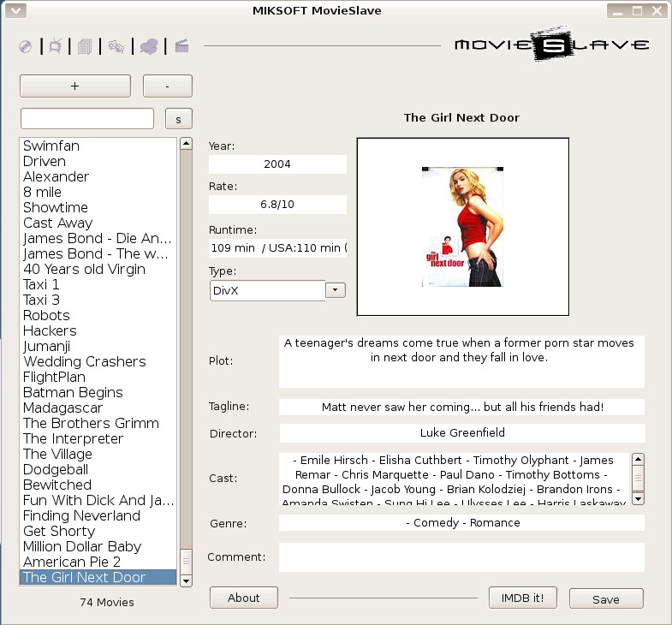The height and width of the screenshot is (625, 672).
Task: Select Swimfan in the movie list
Action: 98,146
